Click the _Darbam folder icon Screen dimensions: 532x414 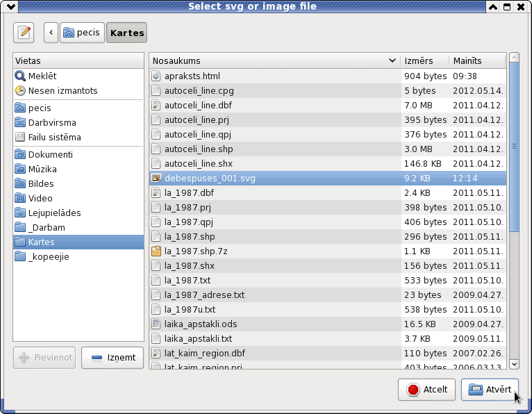click(20, 227)
